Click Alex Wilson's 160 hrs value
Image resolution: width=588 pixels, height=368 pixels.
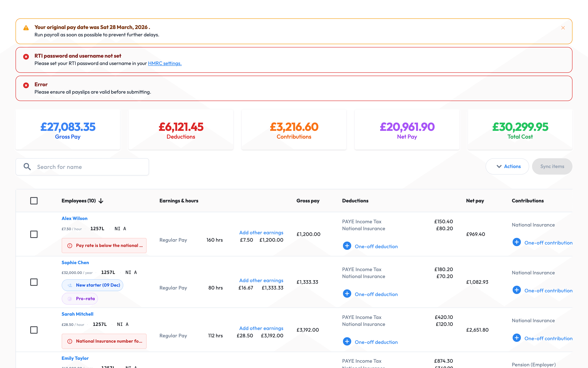point(215,240)
